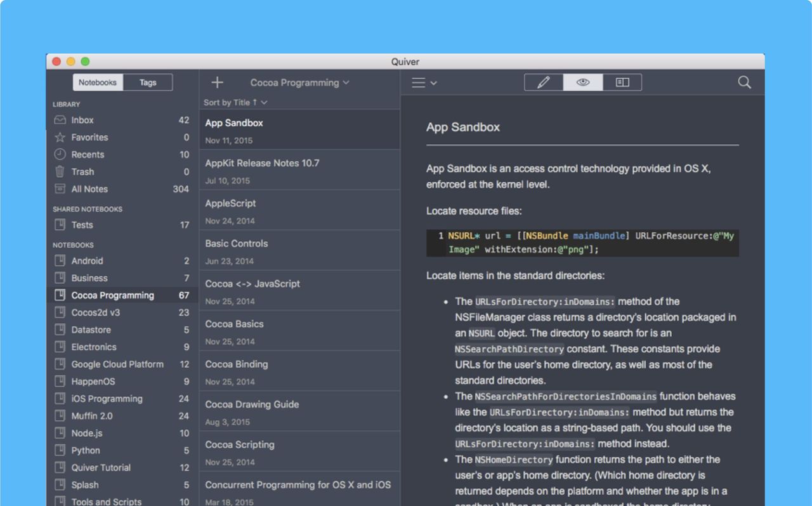
Task: Click the All Notes archive icon
Action: (60, 189)
